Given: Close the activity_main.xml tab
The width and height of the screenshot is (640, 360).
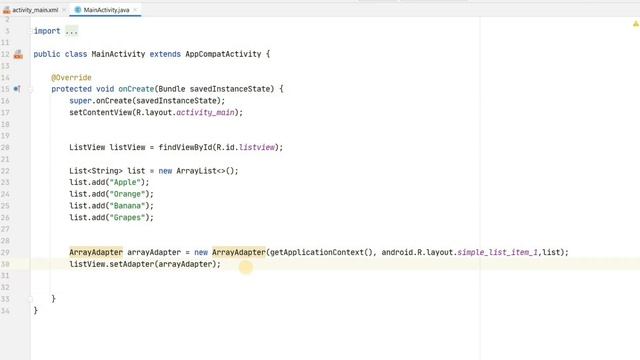Looking at the screenshot, I should [64, 10].
